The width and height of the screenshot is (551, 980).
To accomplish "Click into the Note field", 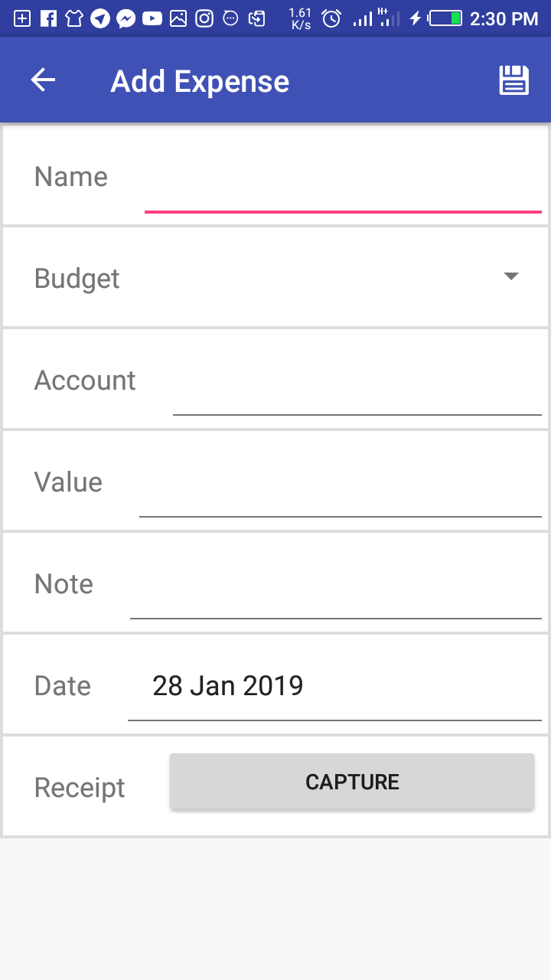I will click(x=335, y=590).
